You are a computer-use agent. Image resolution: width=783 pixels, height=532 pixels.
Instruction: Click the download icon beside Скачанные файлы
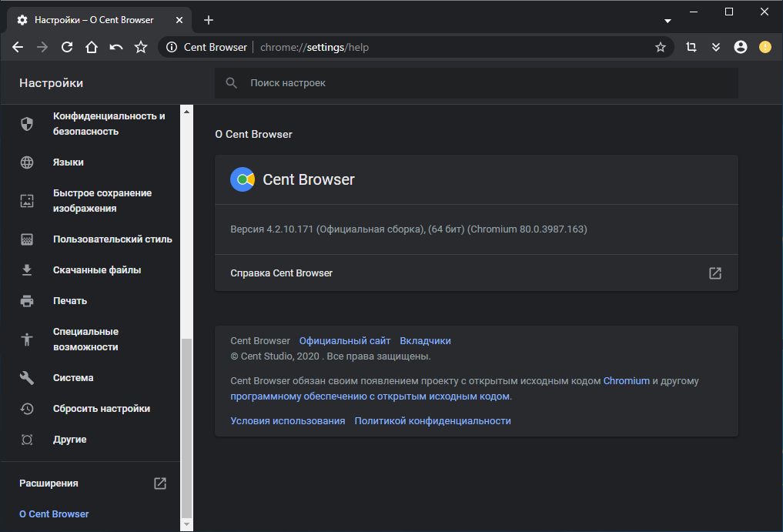tap(27, 270)
